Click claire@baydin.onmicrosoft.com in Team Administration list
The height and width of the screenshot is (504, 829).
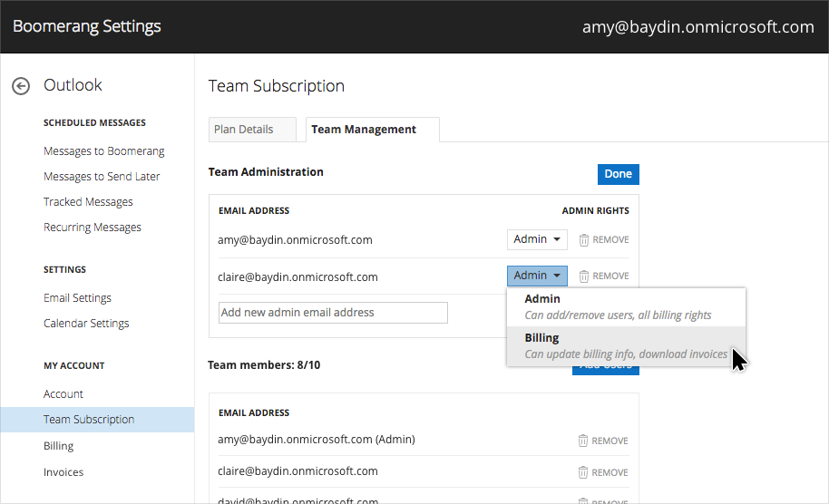[297, 276]
